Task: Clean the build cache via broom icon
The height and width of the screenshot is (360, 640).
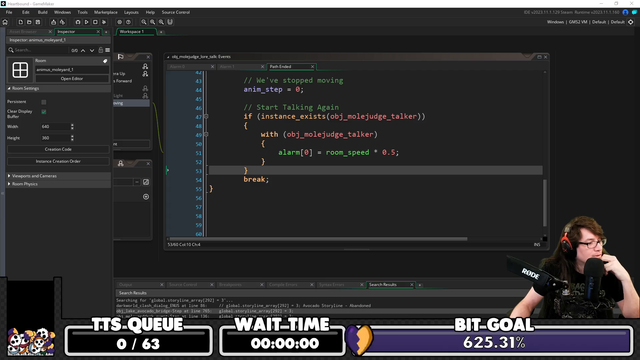Action: tap(104, 22)
